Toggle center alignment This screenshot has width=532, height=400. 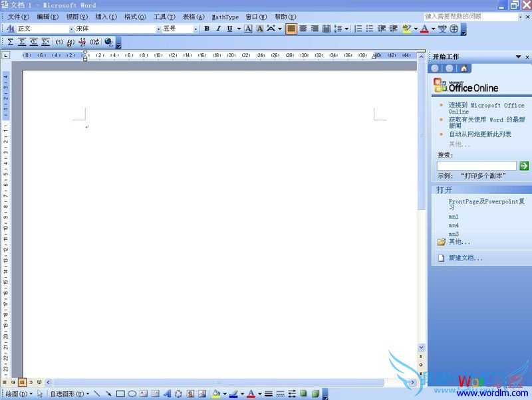pos(303,29)
